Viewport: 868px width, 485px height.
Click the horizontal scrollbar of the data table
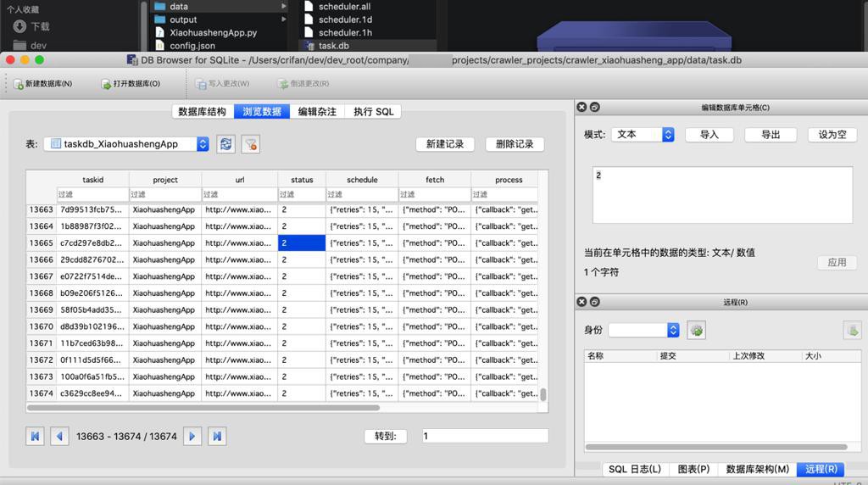click(203, 408)
